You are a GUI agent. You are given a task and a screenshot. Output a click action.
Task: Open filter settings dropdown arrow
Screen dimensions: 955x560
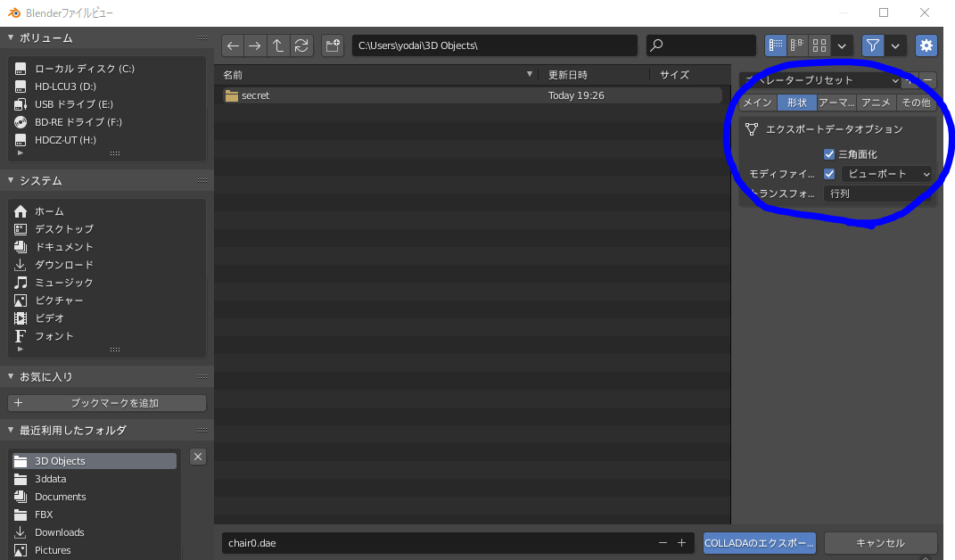pyautogui.click(x=895, y=45)
